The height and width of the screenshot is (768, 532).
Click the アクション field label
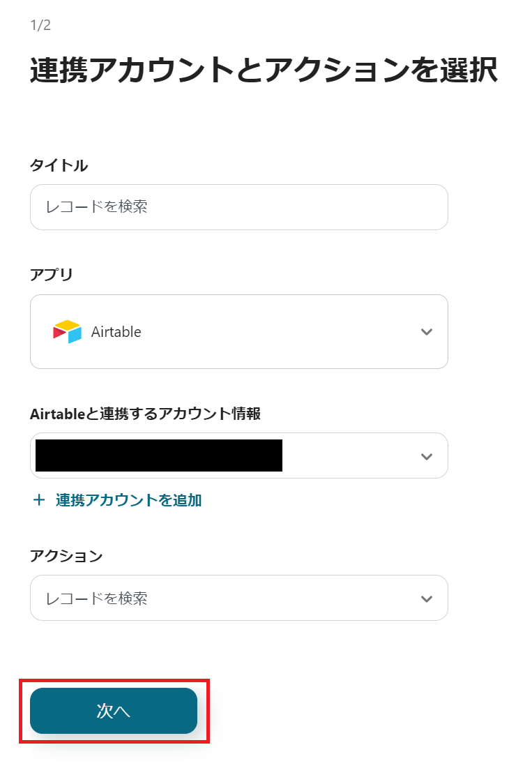click(66, 556)
